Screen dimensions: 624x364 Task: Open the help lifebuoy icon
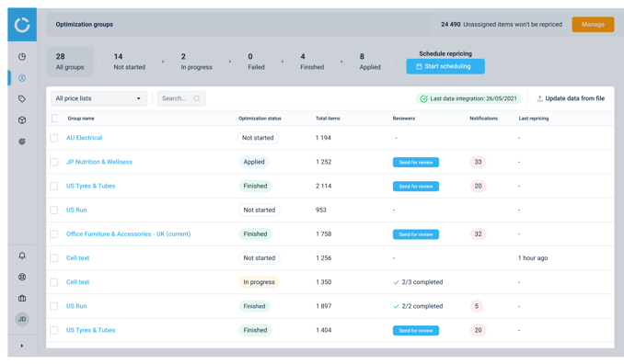pos(22,277)
